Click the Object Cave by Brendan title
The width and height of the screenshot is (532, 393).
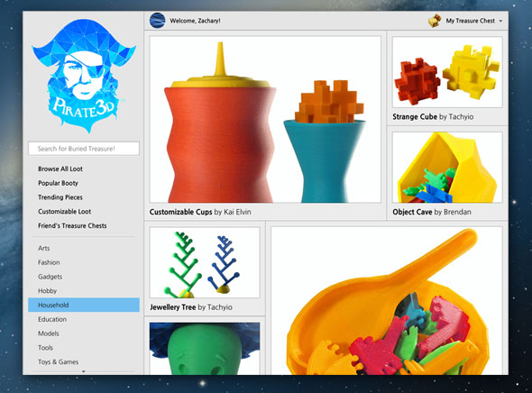click(432, 212)
